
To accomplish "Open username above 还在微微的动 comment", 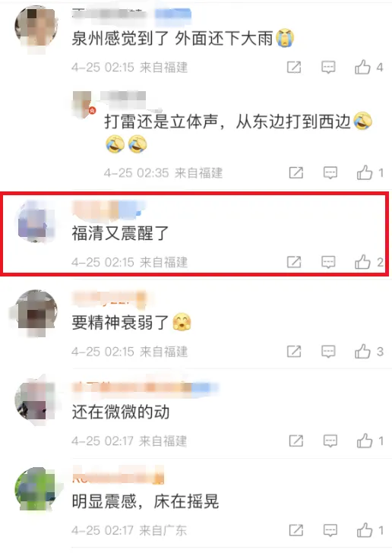I will pos(145,387).
